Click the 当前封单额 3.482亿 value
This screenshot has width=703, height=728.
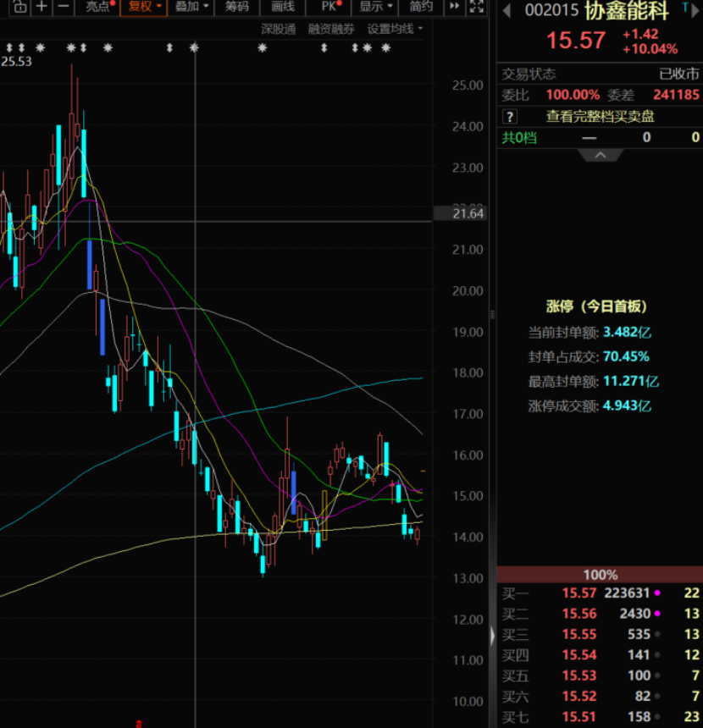pyautogui.click(x=627, y=333)
